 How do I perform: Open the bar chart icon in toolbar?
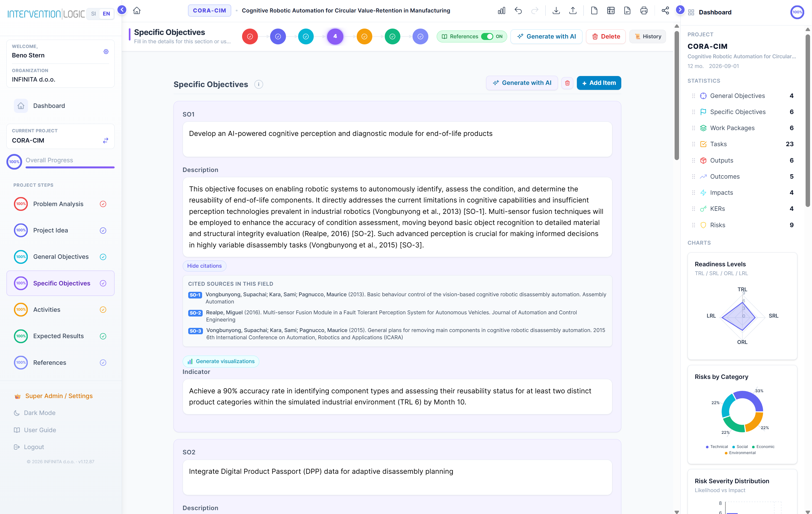pyautogui.click(x=501, y=11)
